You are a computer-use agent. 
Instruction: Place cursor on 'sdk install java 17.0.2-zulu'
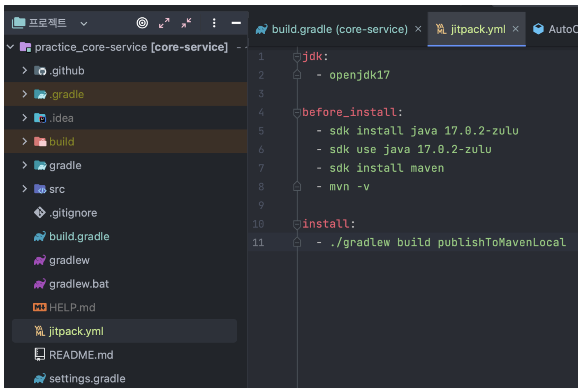tap(424, 131)
